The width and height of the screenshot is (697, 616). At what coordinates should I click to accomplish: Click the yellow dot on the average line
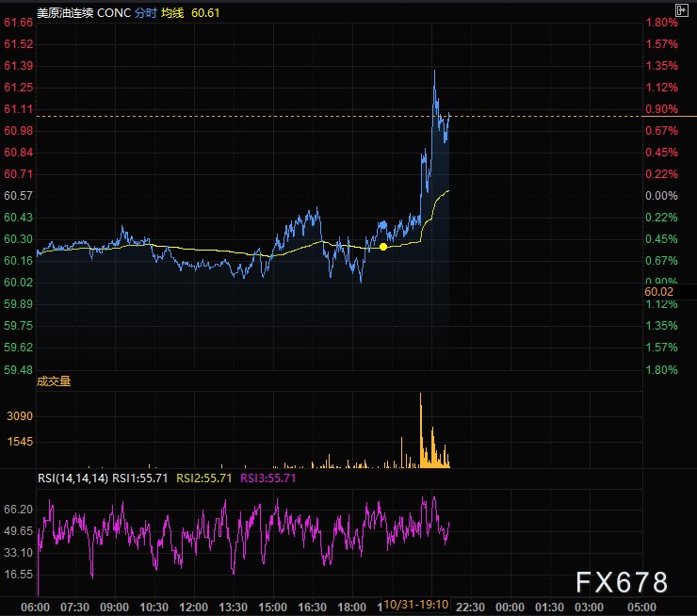[383, 247]
